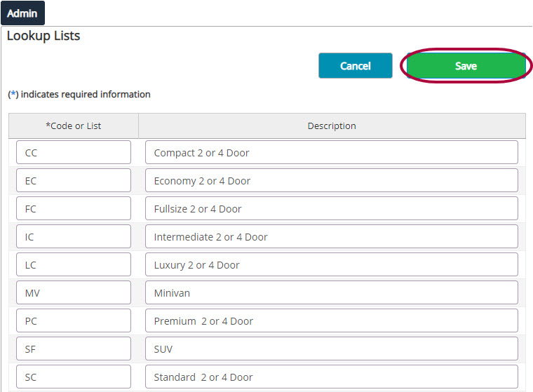Select the SF code input field

(x=74, y=349)
